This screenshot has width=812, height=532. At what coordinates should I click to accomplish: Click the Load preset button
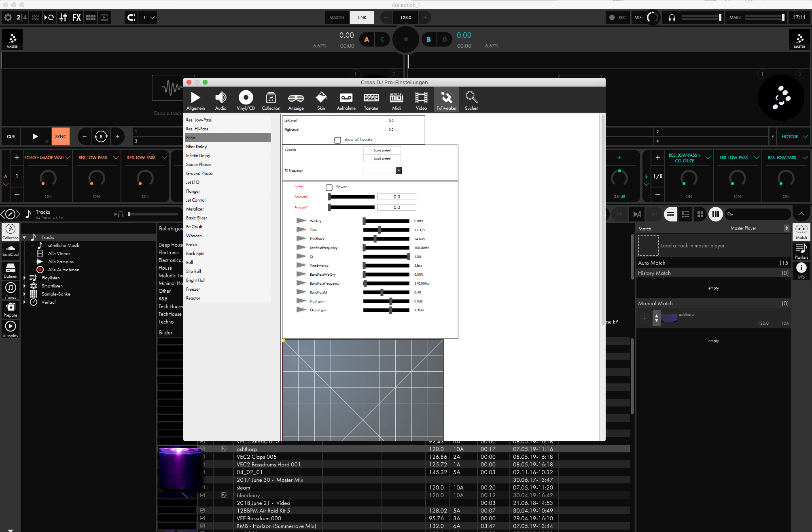coord(382,158)
